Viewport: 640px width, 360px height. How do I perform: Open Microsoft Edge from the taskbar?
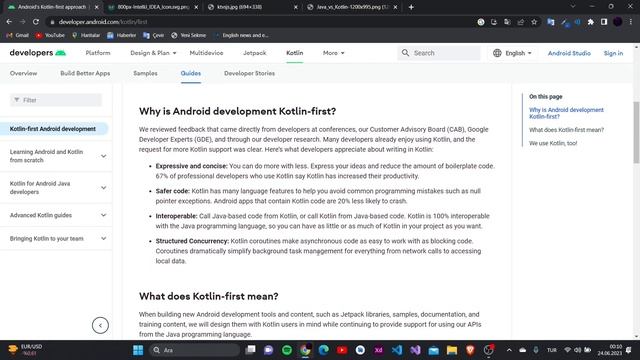coord(324,350)
